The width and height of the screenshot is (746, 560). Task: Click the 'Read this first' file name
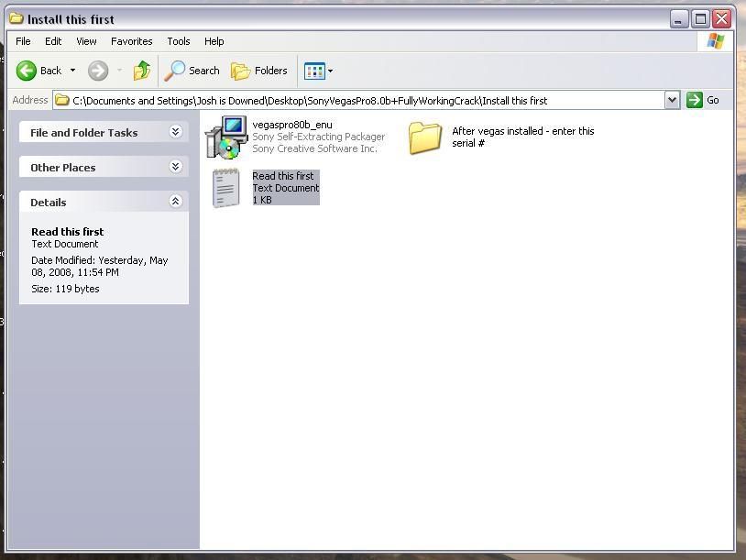click(x=283, y=176)
